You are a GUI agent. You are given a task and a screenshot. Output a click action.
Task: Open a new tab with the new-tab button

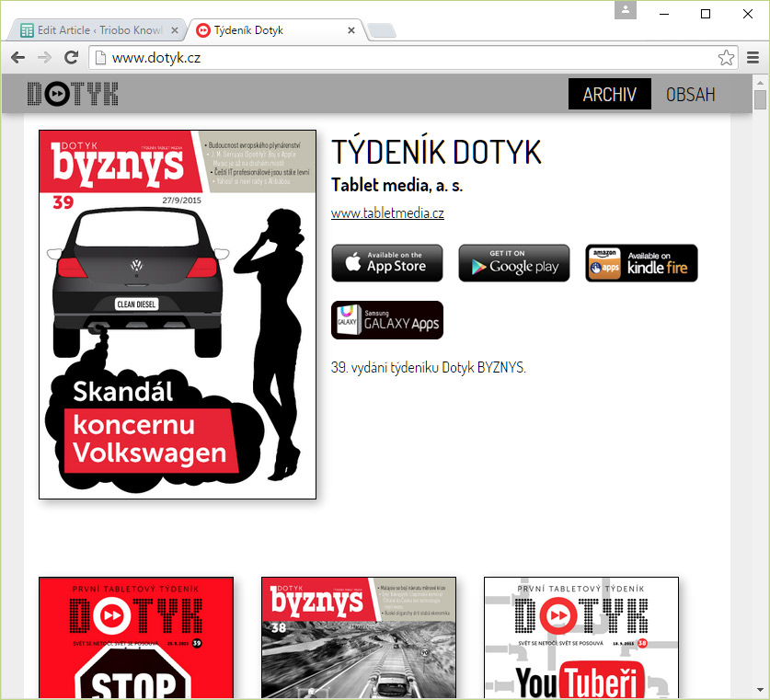point(382,30)
